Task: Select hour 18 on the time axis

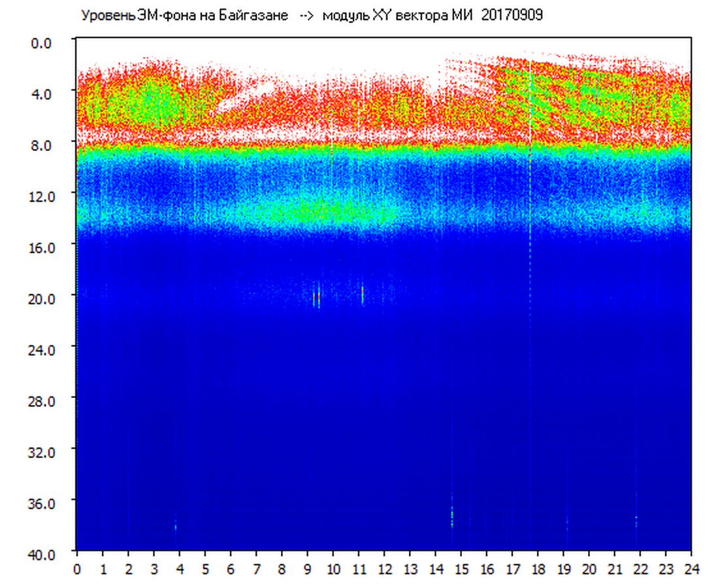Action: point(538,568)
